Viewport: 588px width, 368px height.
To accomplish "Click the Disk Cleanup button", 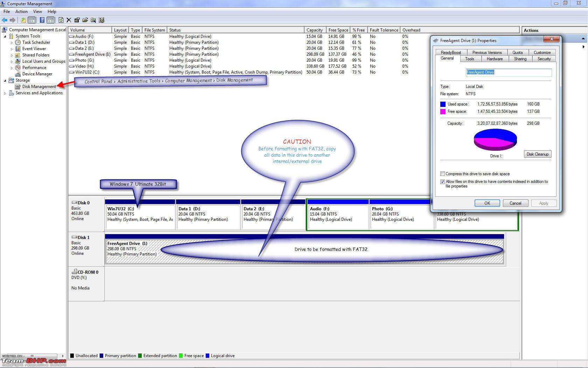I will tap(538, 154).
